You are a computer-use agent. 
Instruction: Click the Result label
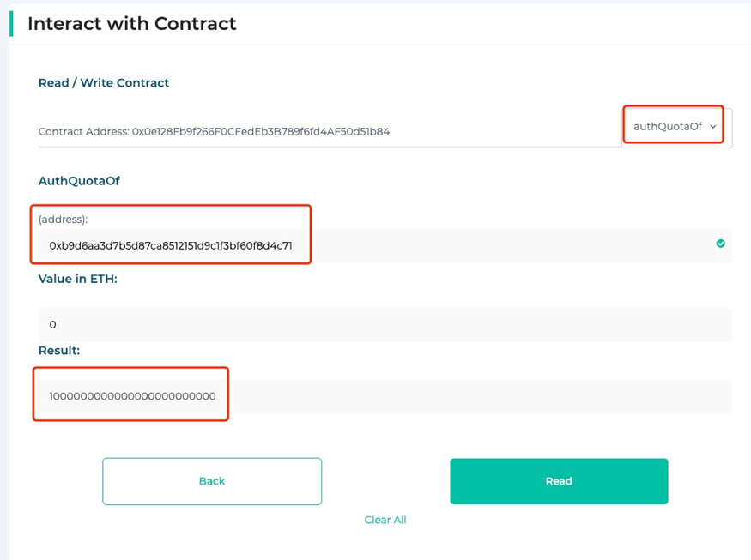59,351
